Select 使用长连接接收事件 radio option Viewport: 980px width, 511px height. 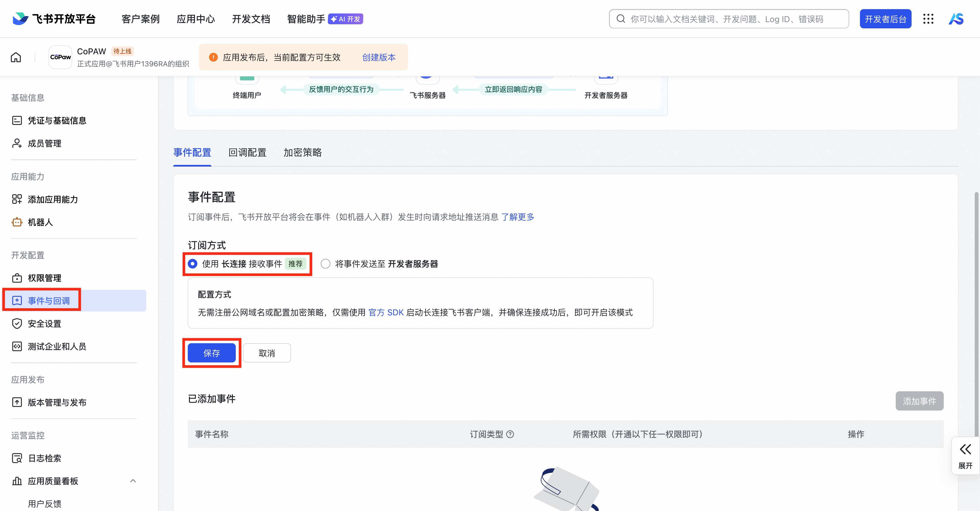pyautogui.click(x=193, y=264)
